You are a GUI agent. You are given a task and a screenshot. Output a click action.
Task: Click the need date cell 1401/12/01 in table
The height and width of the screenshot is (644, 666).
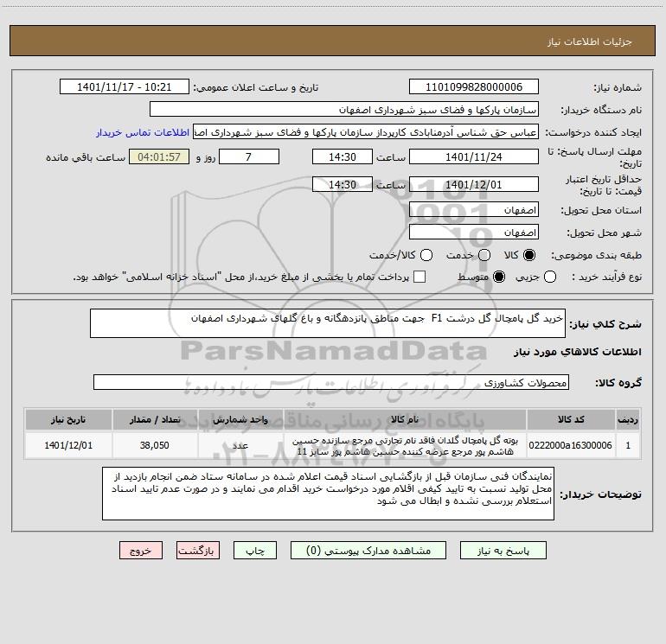click(x=68, y=445)
